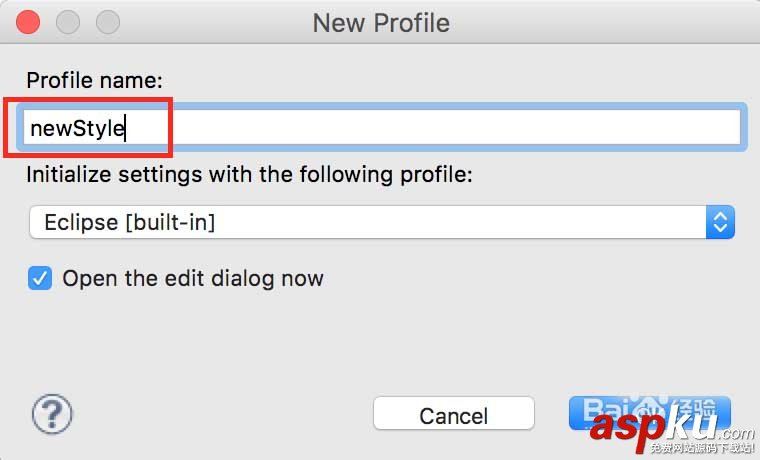Open the 'Eclipse [built-in]' profile dropdown
This screenshot has height=460, width=760.
pos(381,222)
